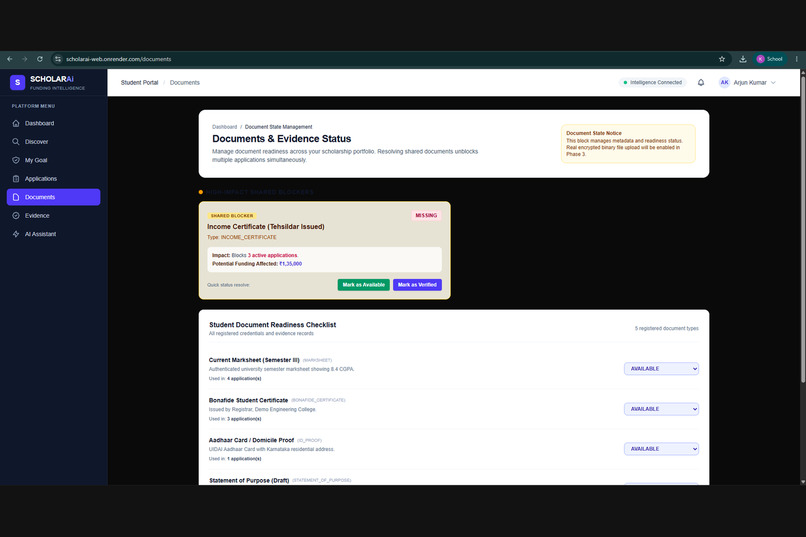Click the Dashboard home icon
The image size is (806, 537).
16,123
